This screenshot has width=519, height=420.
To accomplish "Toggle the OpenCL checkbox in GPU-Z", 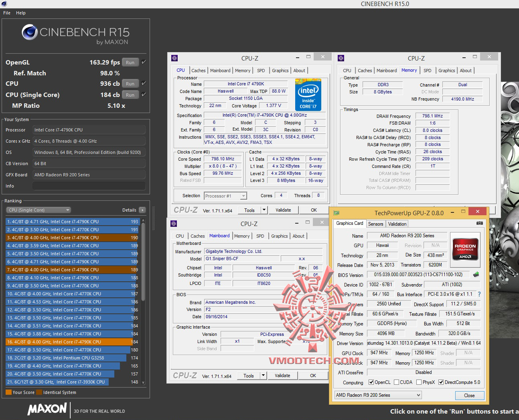I will tap(371, 382).
